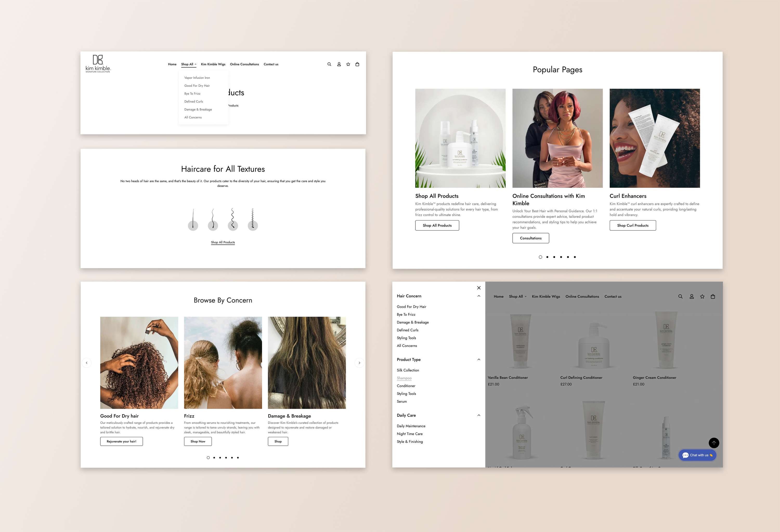Open Kim Kimble Wigs in top-left nav
Screen dimensions: 780x532
coord(213,64)
